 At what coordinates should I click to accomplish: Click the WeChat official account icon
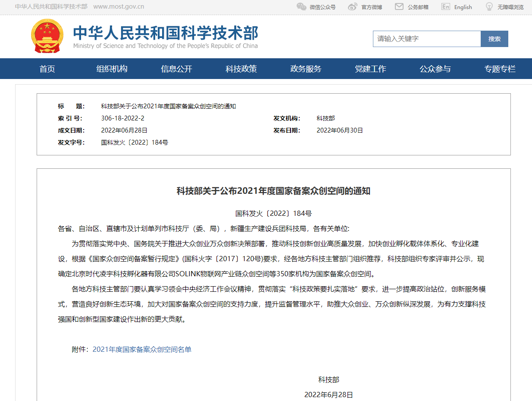click(301, 7)
